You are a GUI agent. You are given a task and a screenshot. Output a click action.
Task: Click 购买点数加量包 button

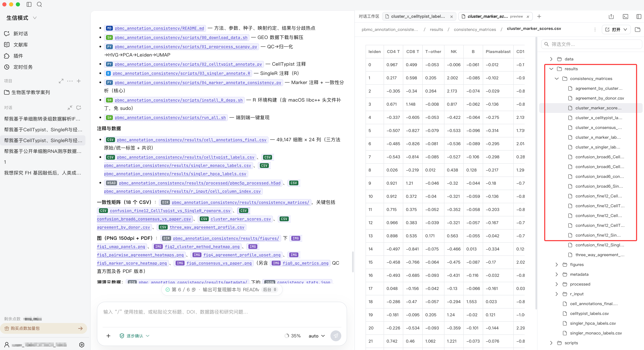(x=44, y=328)
